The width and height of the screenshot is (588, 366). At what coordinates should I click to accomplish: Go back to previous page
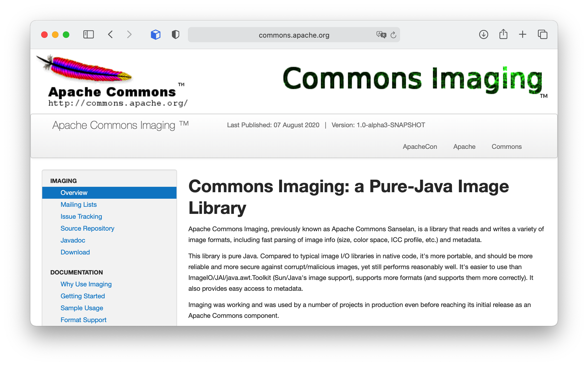[x=110, y=35]
